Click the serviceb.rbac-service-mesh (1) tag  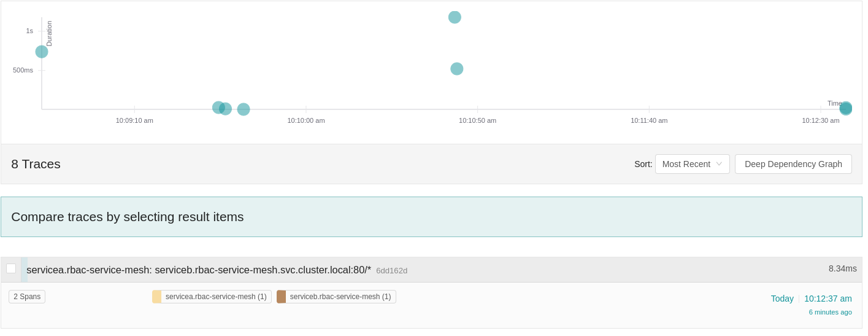point(336,297)
